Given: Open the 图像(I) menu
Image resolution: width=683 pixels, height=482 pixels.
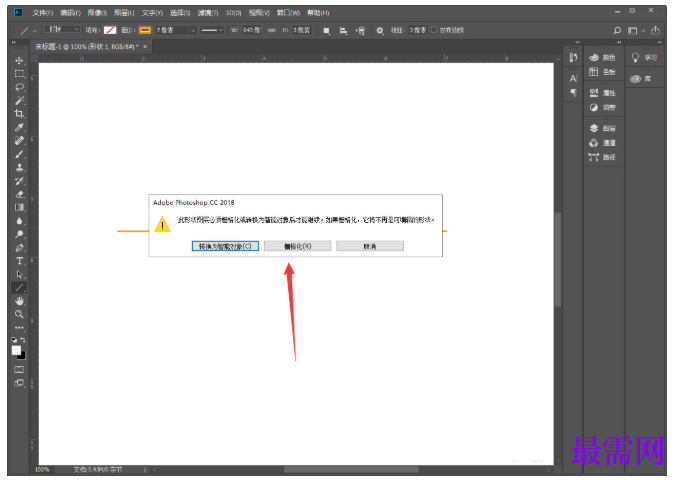Looking at the screenshot, I should [x=97, y=13].
